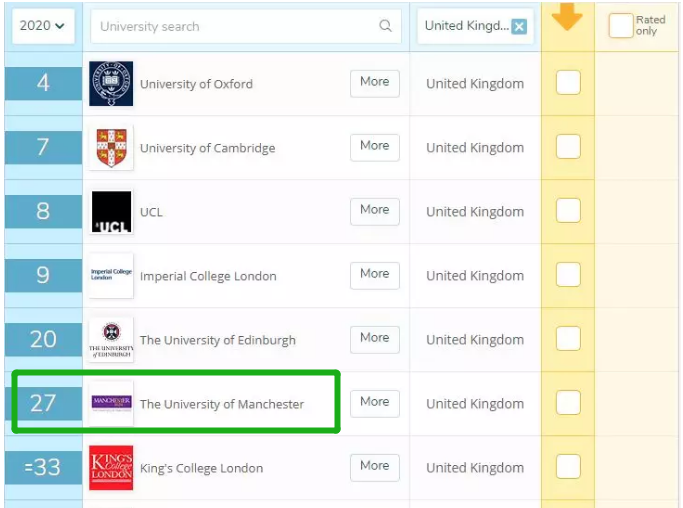
Task: Enable the Rated only checkbox
Action: point(621,26)
